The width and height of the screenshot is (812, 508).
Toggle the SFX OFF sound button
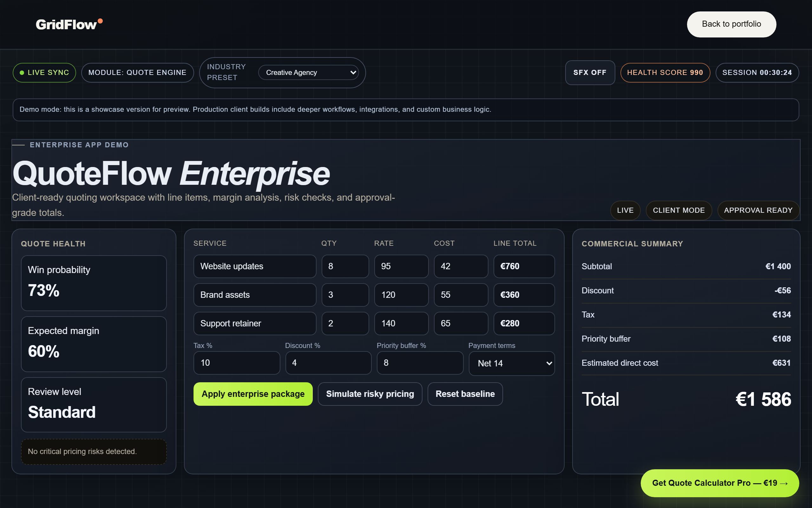click(590, 73)
